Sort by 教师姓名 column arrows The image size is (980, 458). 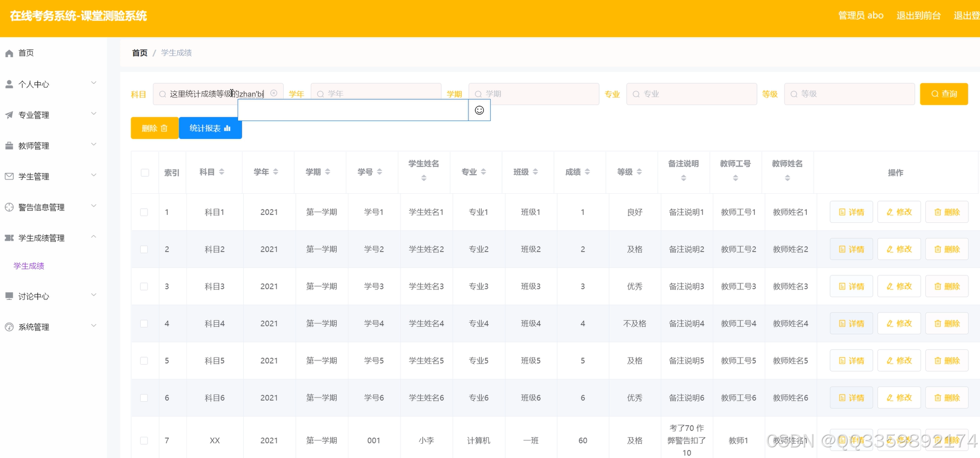tap(788, 178)
